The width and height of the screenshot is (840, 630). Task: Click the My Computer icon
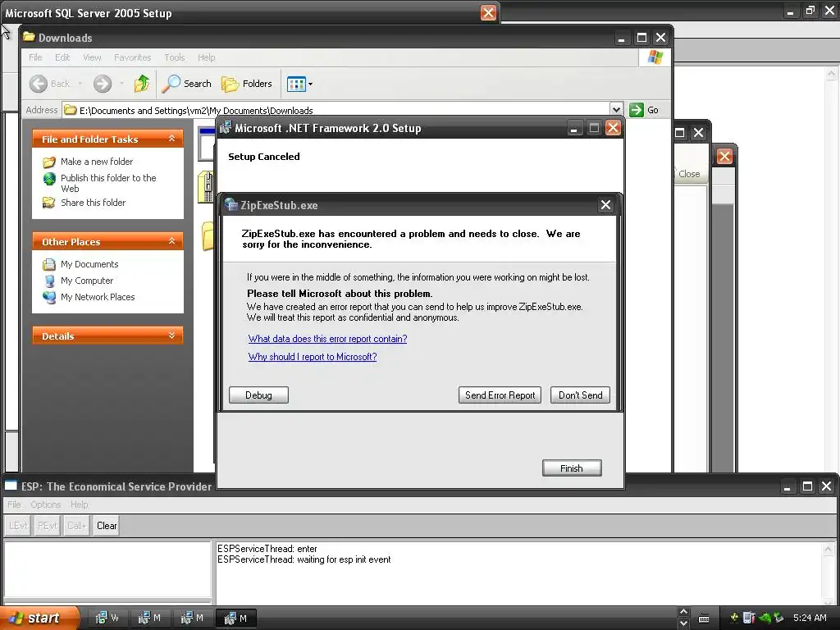49,281
